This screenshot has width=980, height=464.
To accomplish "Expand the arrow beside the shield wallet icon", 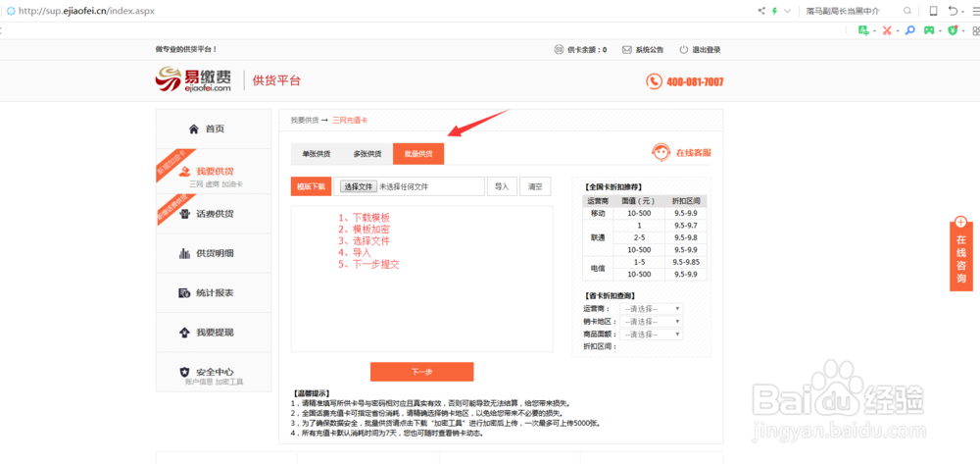I will pos(962,30).
